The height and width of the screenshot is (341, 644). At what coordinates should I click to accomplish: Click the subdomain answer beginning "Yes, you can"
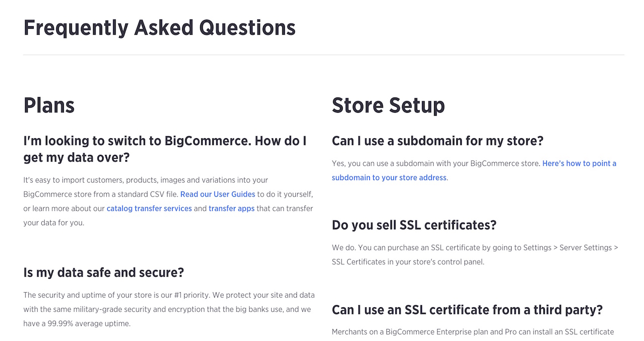coord(474,170)
